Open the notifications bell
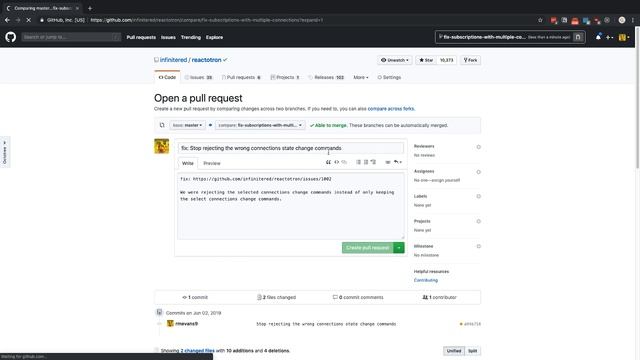This screenshot has width=640, height=360. pyautogui.click(x=598, y=37)
